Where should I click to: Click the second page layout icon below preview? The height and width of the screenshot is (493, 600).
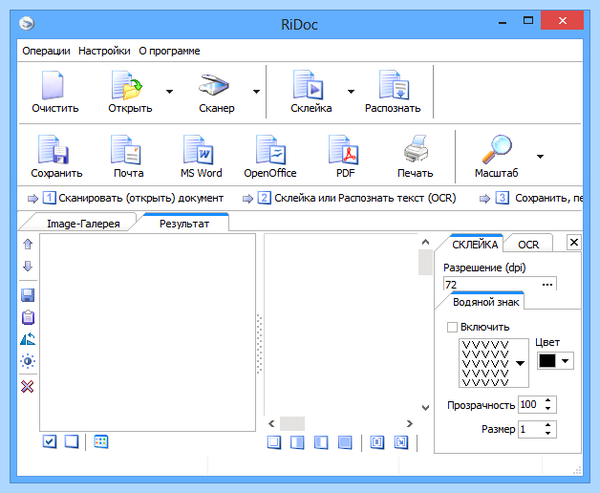point(297,442)
